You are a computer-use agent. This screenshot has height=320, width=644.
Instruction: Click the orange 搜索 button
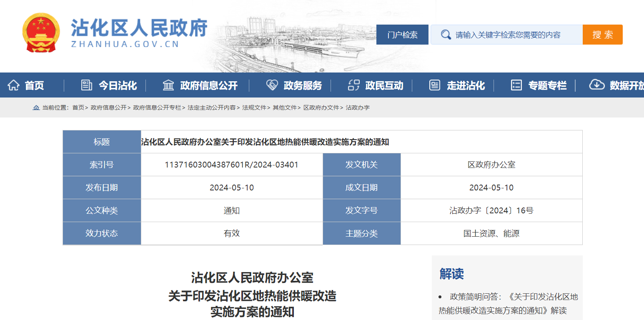[x=602, y=35]
